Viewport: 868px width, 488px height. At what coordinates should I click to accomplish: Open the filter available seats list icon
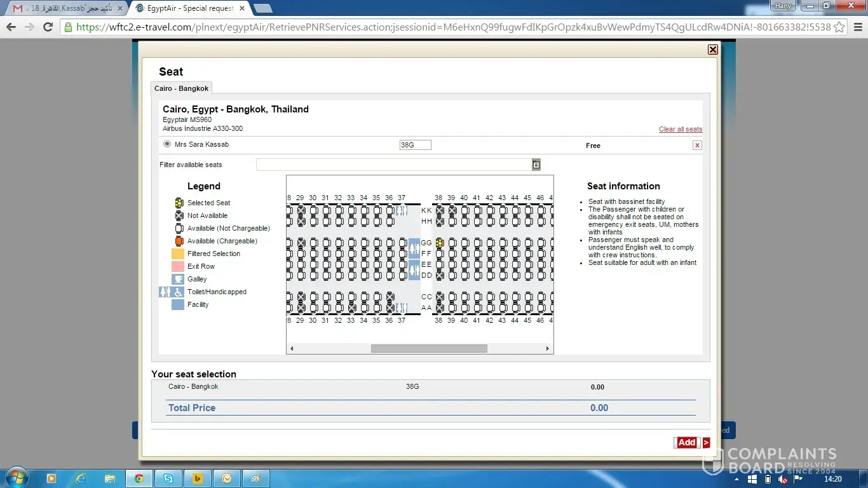pos(536,165)
